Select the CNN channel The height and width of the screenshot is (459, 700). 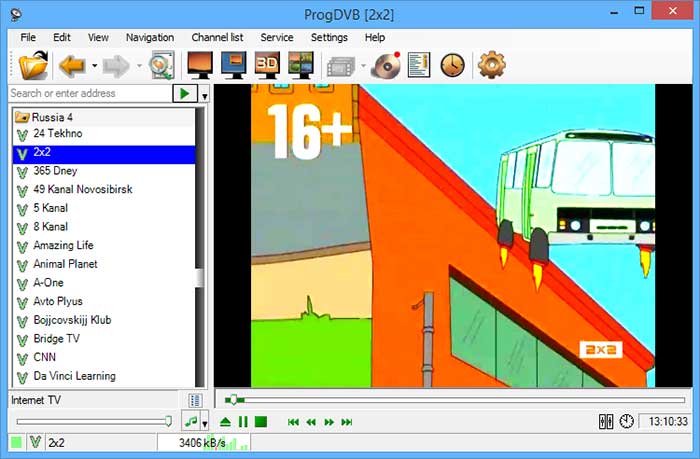104,358
